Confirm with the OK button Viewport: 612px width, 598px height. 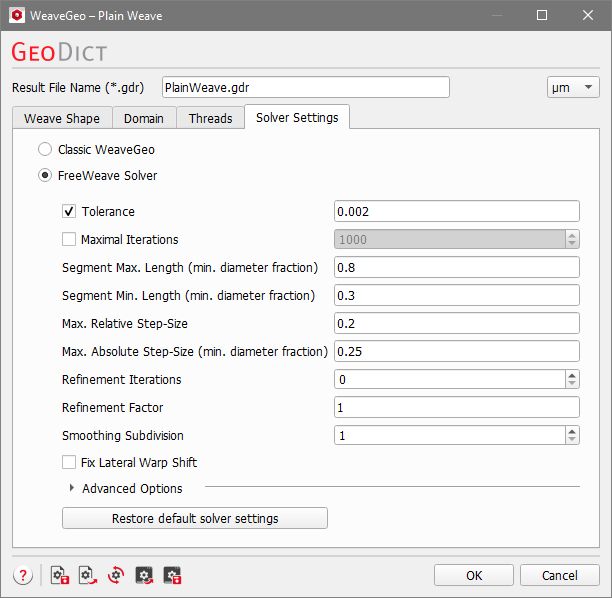pyautogui.click(x=474, y=575)
